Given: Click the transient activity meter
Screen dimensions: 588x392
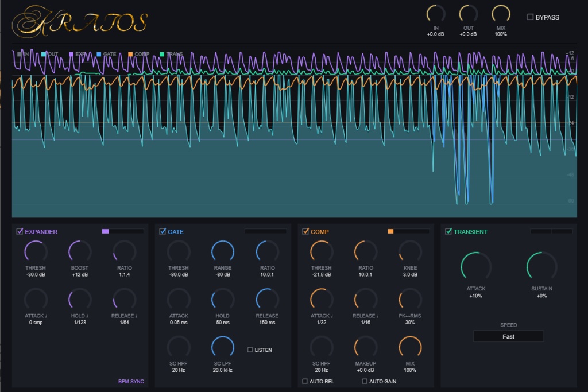Looking at the screenshot, I should tap(551, 231).
